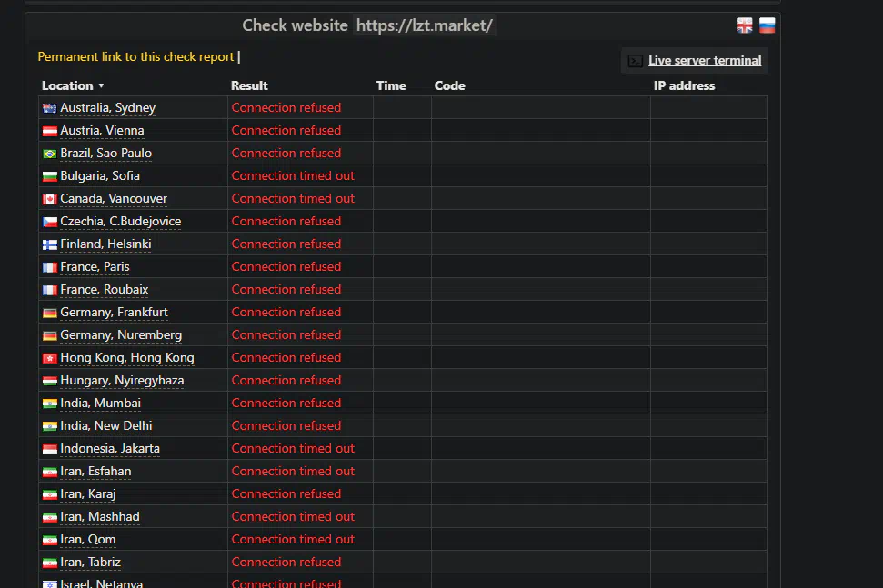Click the flag icon beside Germany, Frankfurt
Image resolution: width=883 pixels, height=588 pixels.
(x=49, y=313)
